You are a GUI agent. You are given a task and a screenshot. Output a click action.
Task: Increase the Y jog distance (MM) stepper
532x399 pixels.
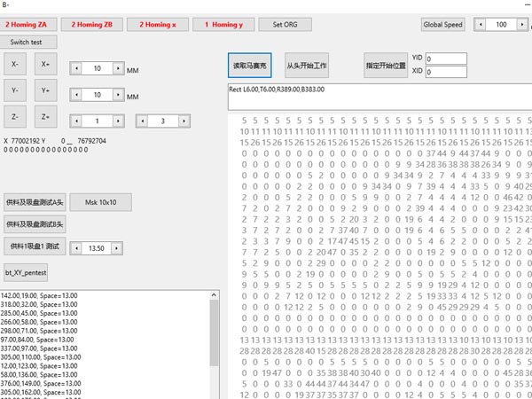click(118, 95)
